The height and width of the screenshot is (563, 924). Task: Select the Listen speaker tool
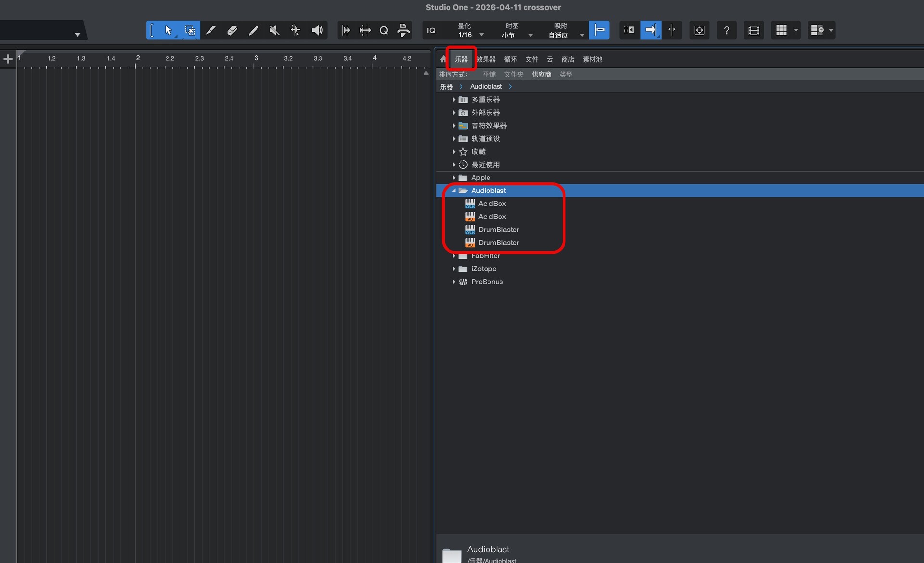317,30
